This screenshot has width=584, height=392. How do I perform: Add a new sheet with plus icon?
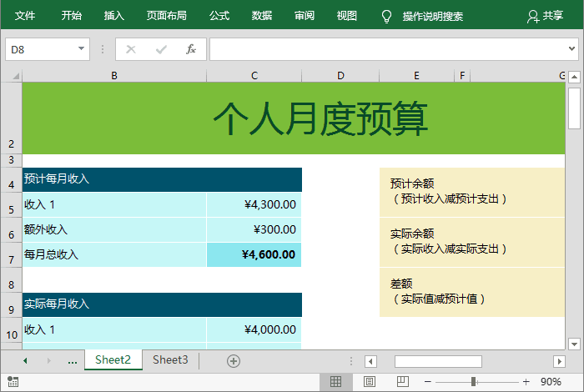point(234,361)
